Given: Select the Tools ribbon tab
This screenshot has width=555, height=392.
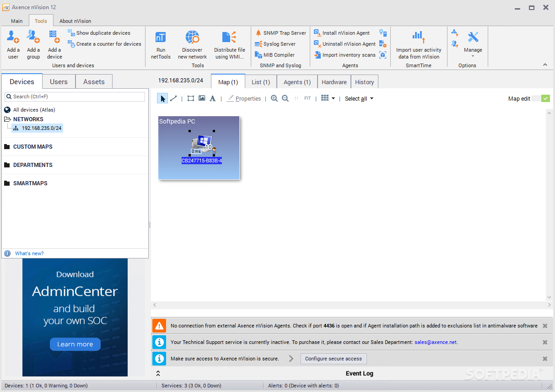Looking at the screenshot, I should click(x=41, y=21).
